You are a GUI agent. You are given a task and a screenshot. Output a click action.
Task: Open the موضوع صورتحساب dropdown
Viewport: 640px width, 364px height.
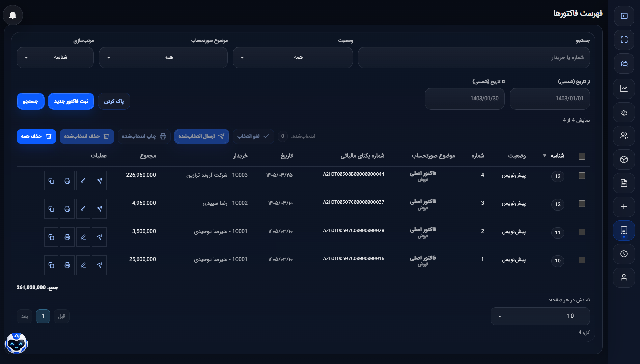pos(163,57)
